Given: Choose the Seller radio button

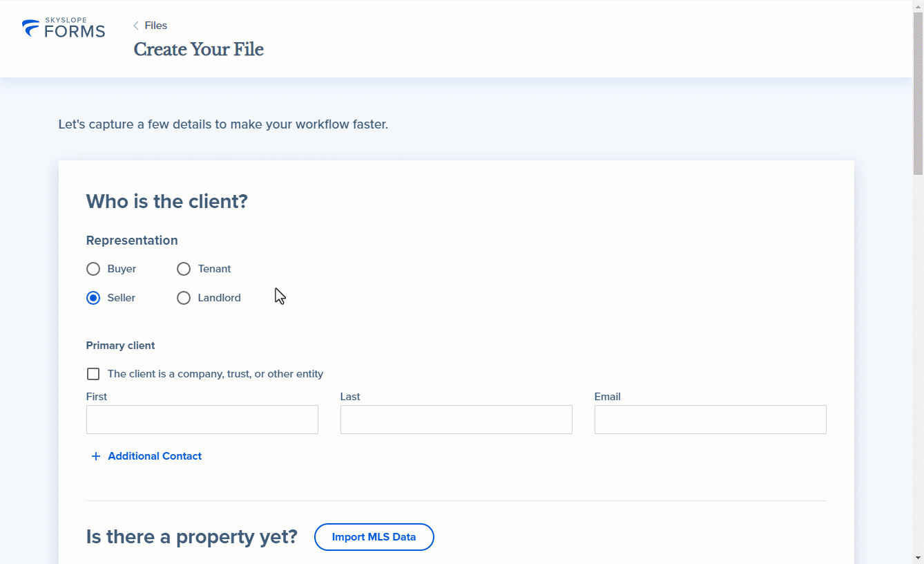Looking at the screenshot, I should click(93, 298).
